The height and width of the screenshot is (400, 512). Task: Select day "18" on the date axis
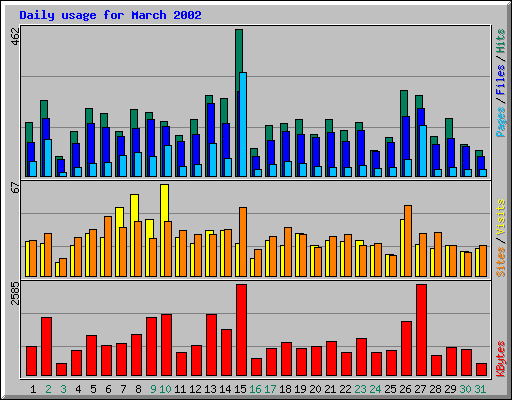[285, 389]
